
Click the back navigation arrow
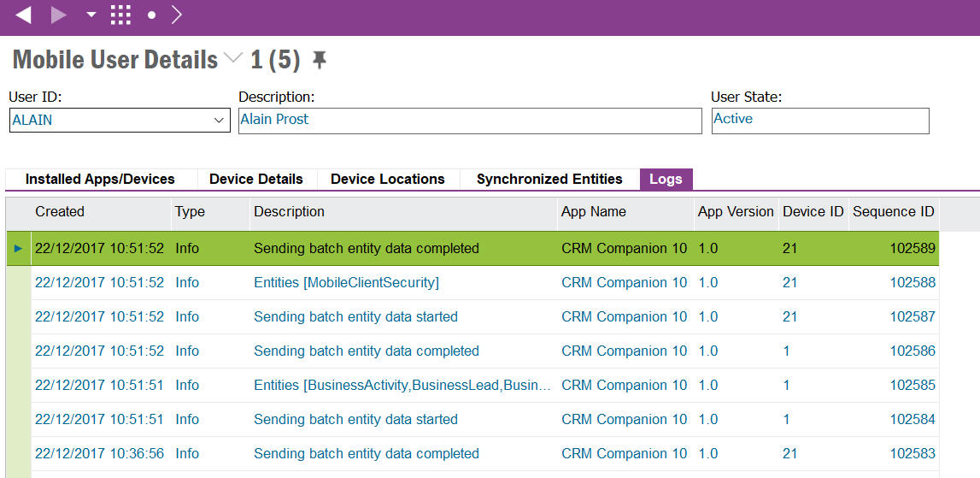(24, 15)
